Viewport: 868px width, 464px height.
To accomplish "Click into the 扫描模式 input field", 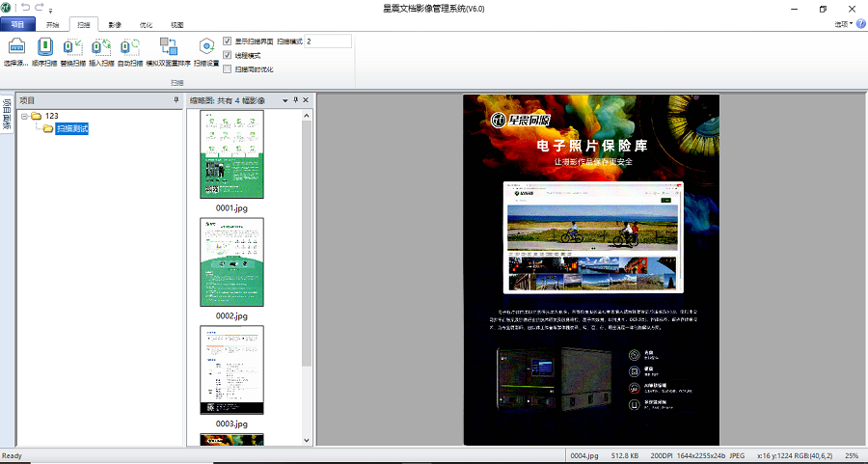I will (328, 41).
